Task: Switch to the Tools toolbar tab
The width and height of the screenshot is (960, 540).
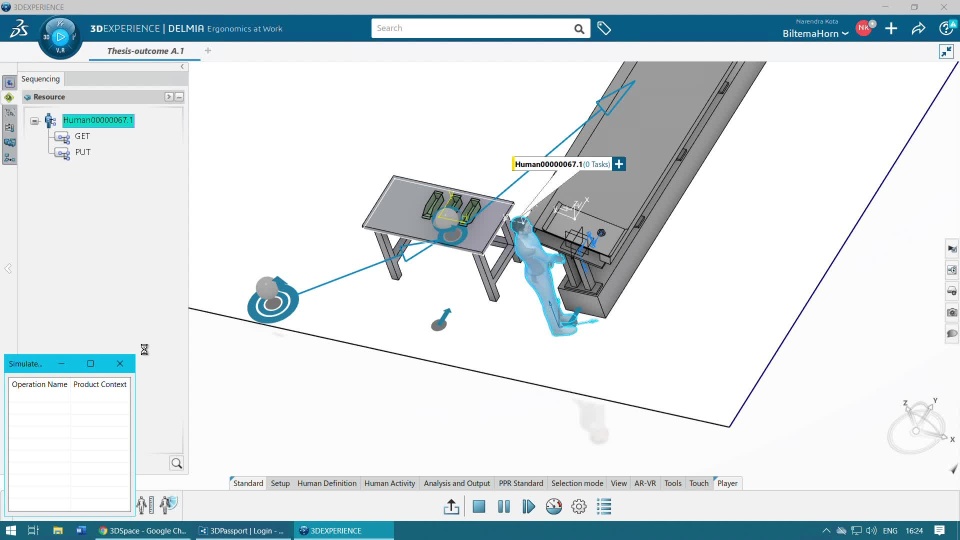Action: click(x=672, y=483)
